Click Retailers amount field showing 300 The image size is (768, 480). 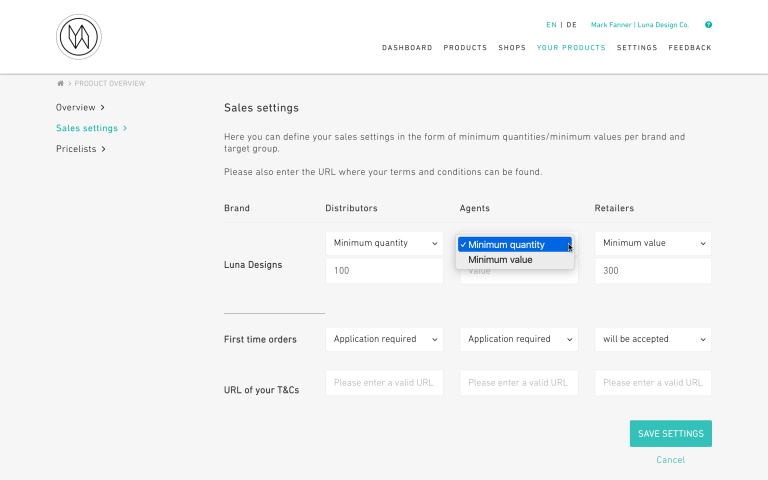coord(653,271)
